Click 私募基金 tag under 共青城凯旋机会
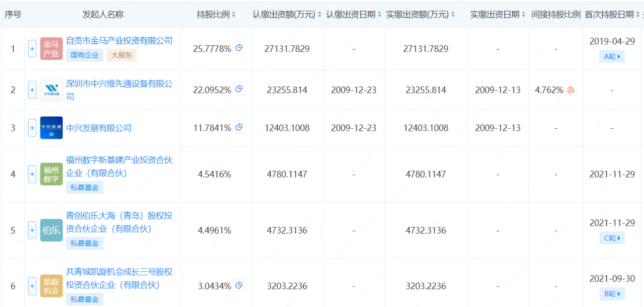The image size is (644, 307). tap(85, 299)
